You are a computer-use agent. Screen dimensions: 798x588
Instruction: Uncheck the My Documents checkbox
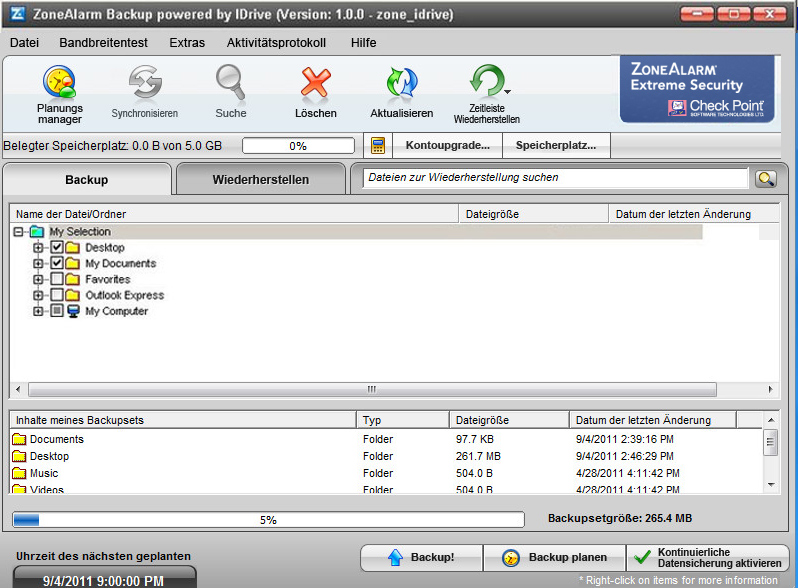click(57, 263)
